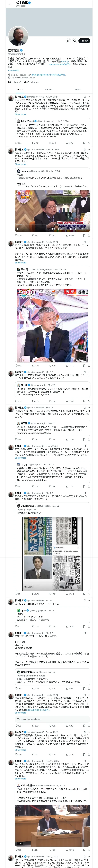Viewport: 98px width, 868px height.
Task: Click the search icon on the profile header
Action: point(75,41)
